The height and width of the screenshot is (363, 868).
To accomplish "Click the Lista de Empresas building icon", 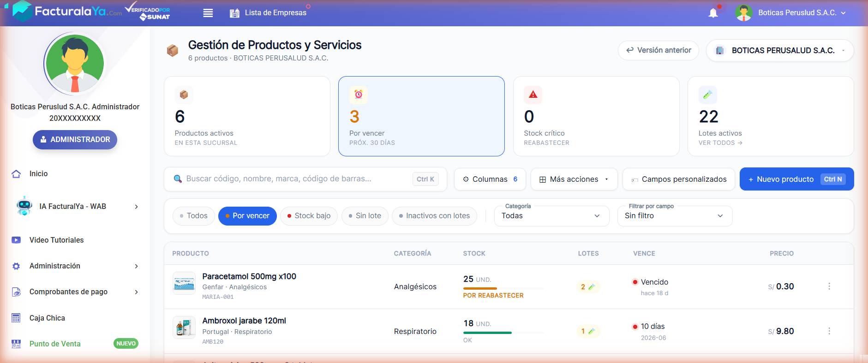I will click(234, 13).
